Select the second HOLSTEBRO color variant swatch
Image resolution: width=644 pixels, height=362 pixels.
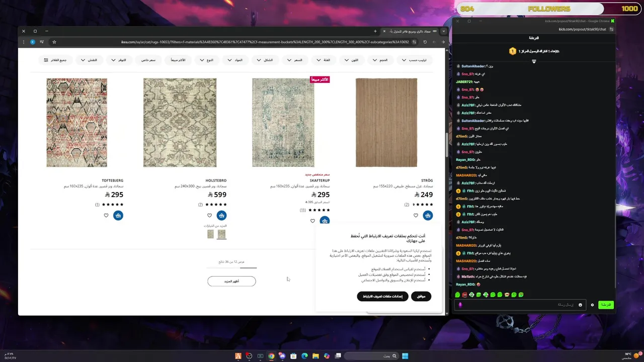(210, 234)
